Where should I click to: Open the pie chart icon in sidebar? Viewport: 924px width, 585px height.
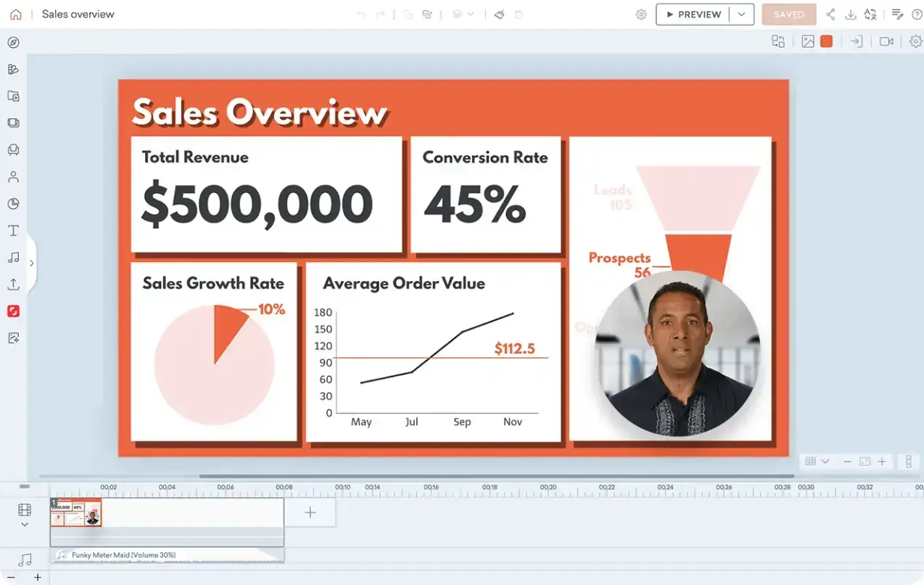point(13,203)
